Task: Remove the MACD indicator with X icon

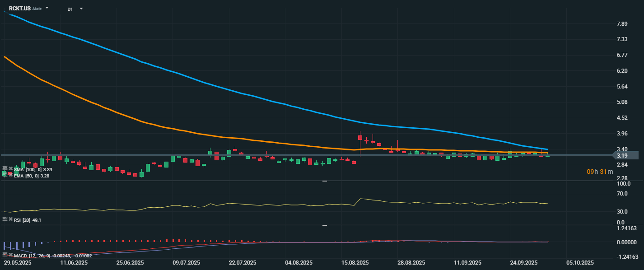Action: click(10, 256)
